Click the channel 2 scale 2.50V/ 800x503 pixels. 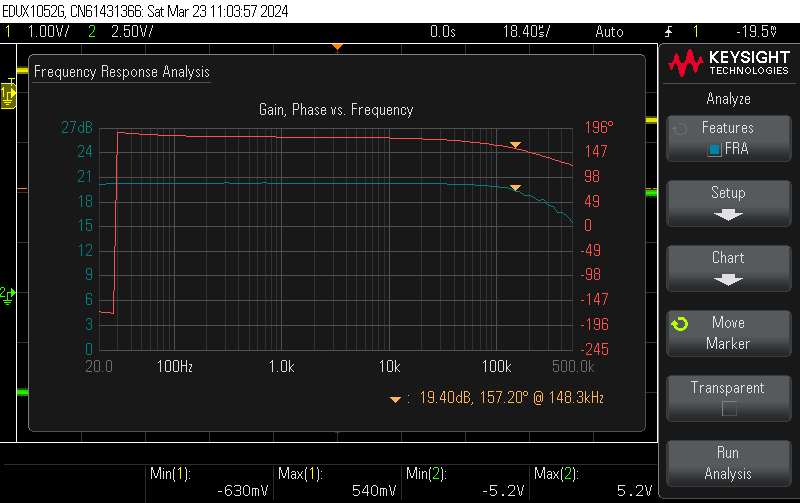(x=132, y=32)
